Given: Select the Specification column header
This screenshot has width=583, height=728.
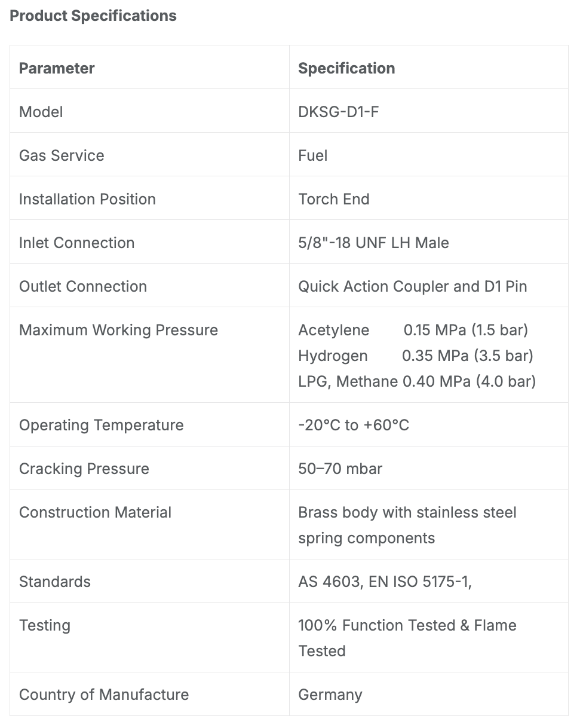Looking at the screenshot, I should click(346, 68).
